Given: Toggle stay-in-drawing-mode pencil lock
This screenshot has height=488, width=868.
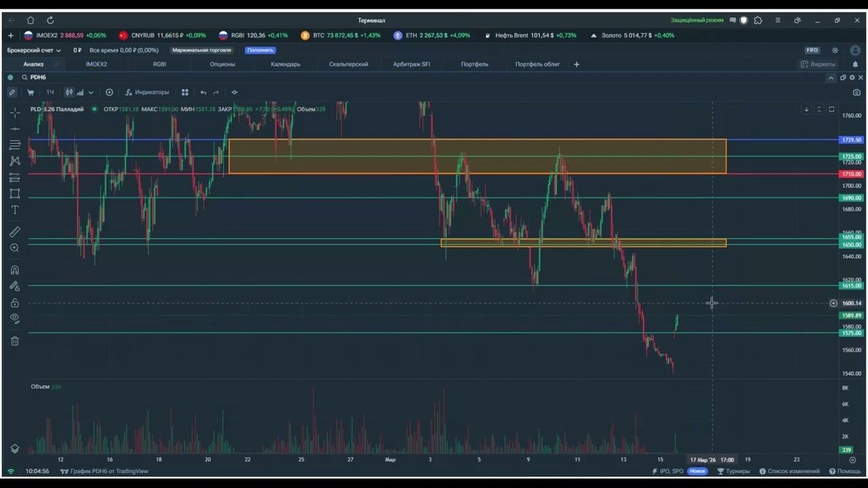Looking at the screenshot, I should coord(15,286).
